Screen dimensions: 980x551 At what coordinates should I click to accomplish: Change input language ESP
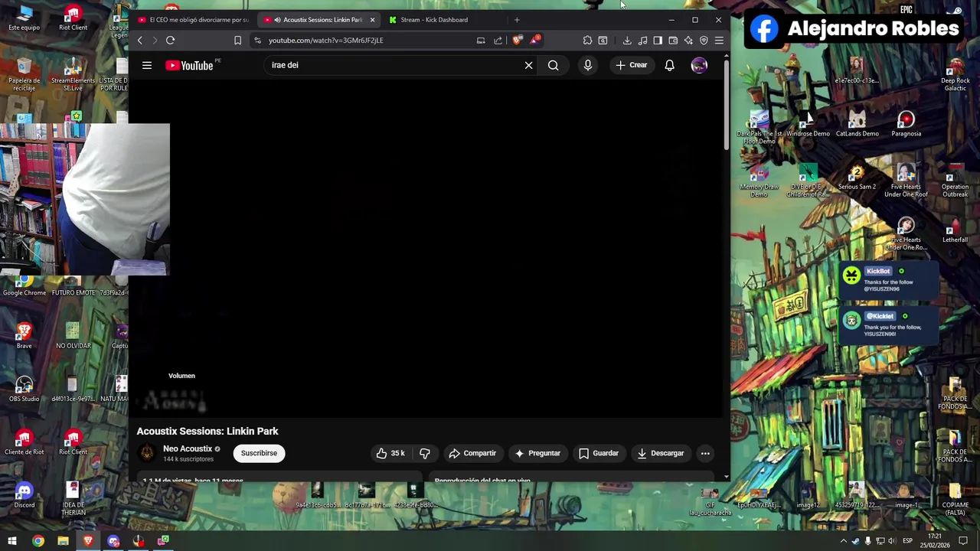click(x=907, y=541)
